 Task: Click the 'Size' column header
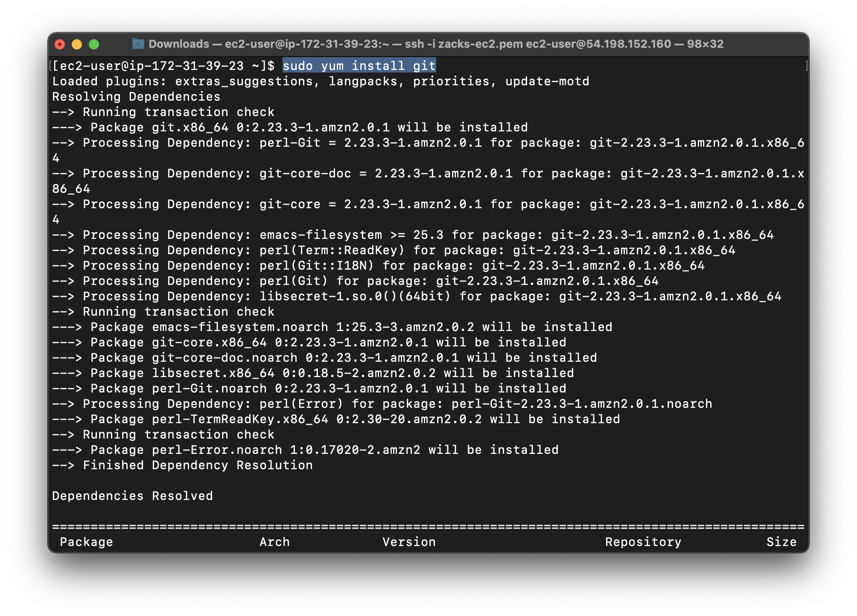tap(781, 542)
